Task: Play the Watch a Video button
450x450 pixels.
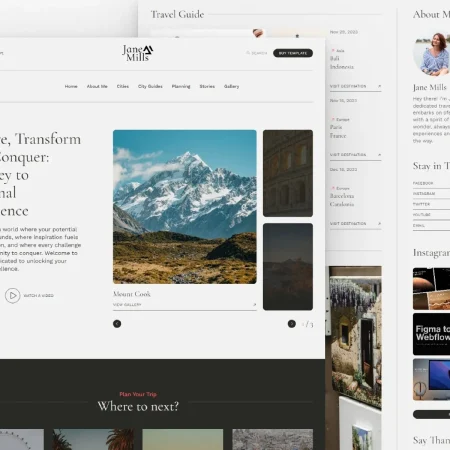Action: (13, 295)
